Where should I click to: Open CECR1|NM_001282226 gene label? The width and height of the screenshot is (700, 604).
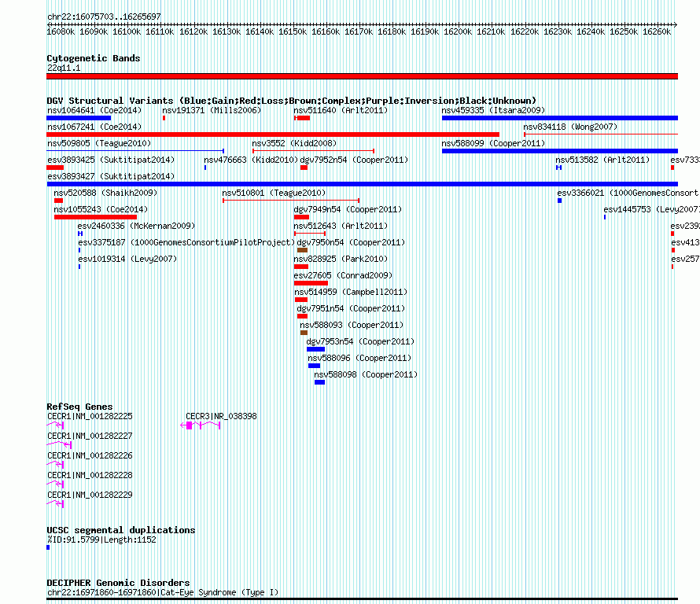[90, 455]
